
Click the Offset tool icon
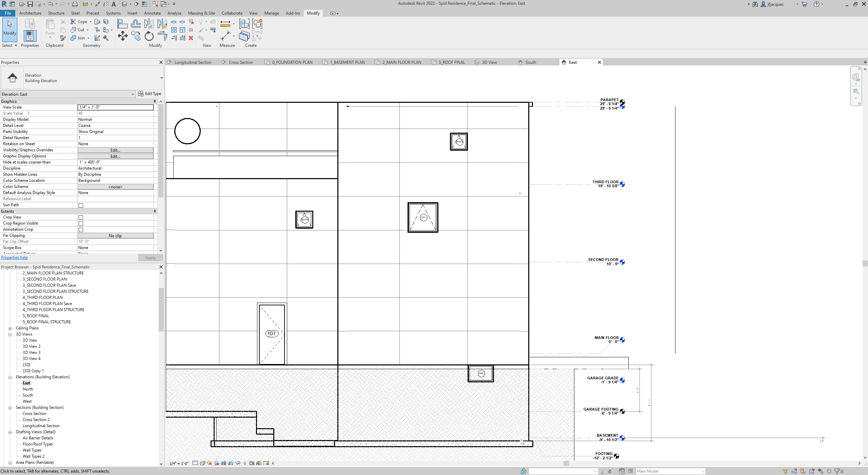136,24
